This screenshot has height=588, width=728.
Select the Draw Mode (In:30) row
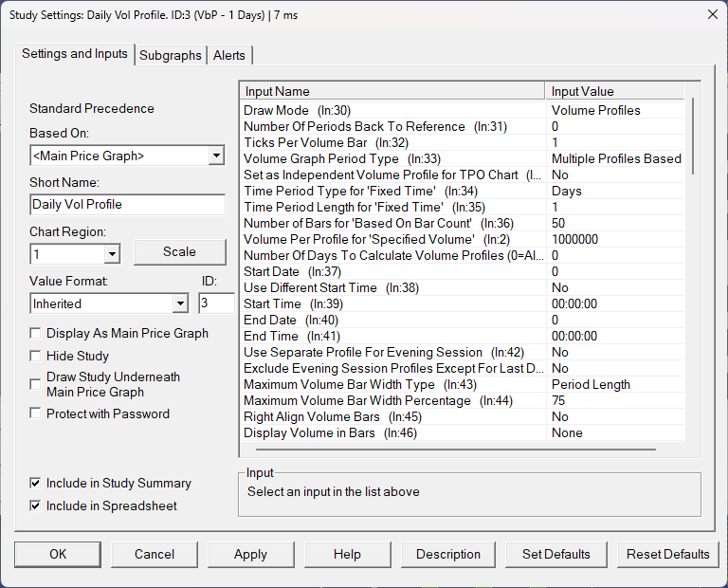(x=462, y=111)
